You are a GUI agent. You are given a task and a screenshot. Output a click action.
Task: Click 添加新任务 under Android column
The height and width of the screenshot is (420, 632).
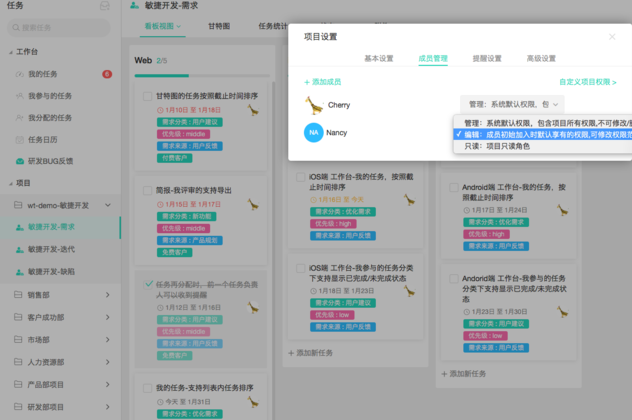click(464, 374)
